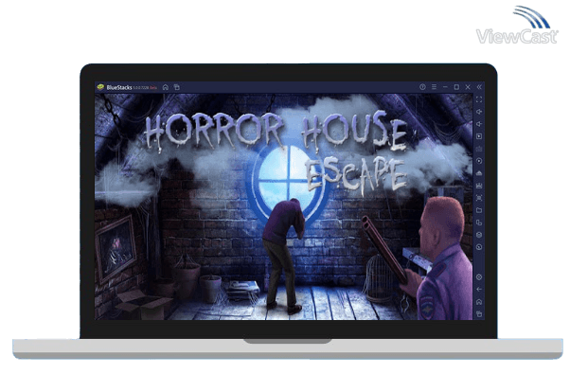
Task: Increase volume using upper speaker icon
Action: [x=479, y=112]
